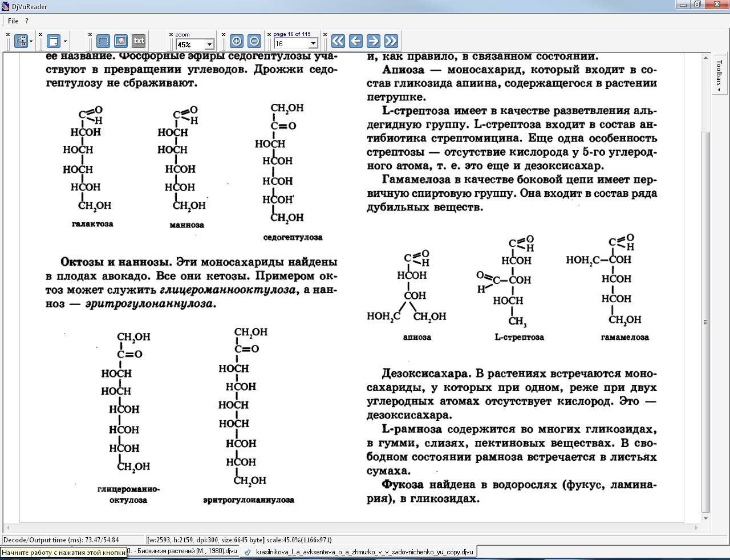Zoom out with the minus icon
Screen dimensions: 730x560
click(x=254, y=41)
